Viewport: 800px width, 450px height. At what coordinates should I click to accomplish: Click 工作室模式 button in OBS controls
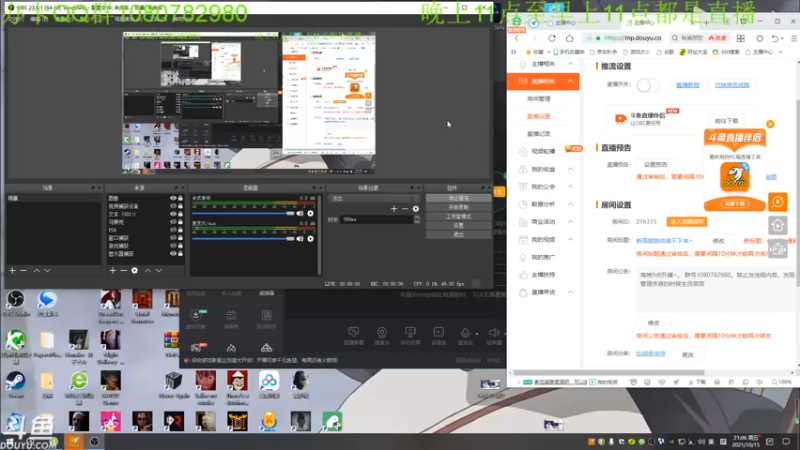click(x=458, y=216)
